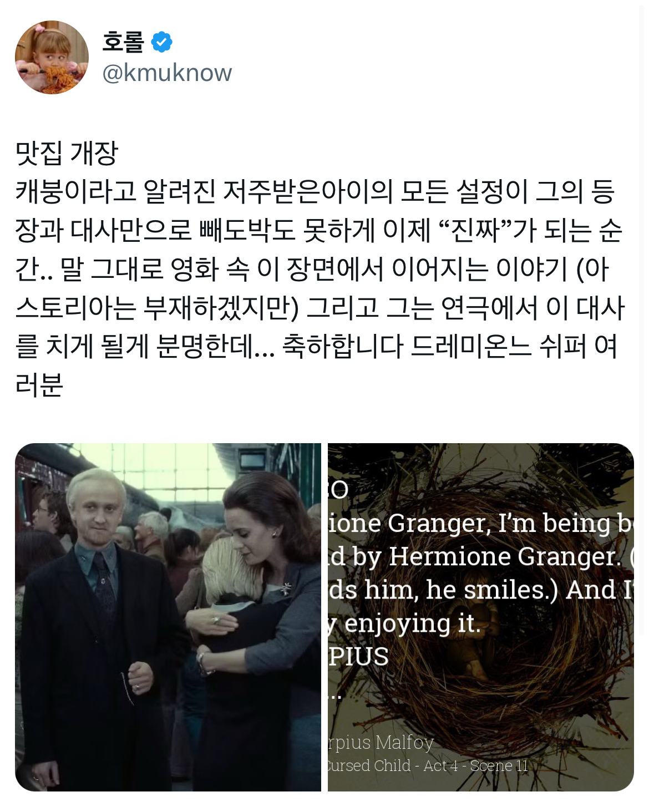Image resolution: width=649 pixels, height=812 pixels.
Task: Click the blue verified badge beside 호롤
Action: [x=161, y=42]
